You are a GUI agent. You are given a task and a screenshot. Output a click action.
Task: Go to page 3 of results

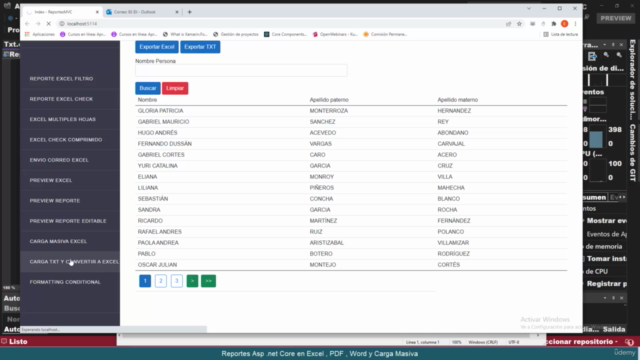point(177,281)
